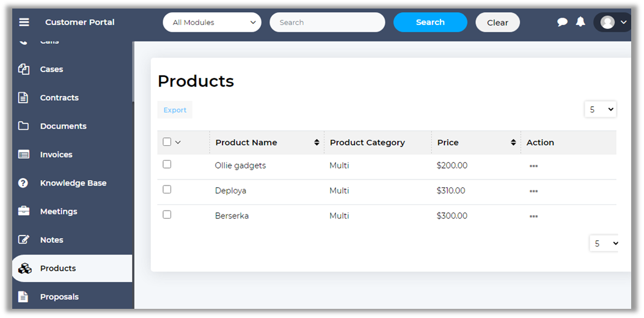
Task: Open the top page-size dropdown
Action: click(x=600, y=110)
